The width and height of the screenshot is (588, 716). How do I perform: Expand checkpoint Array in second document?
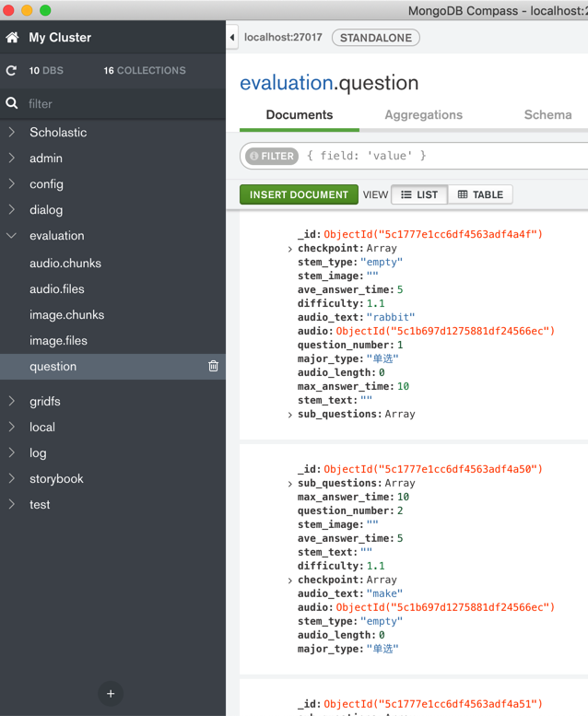[290, 581]
